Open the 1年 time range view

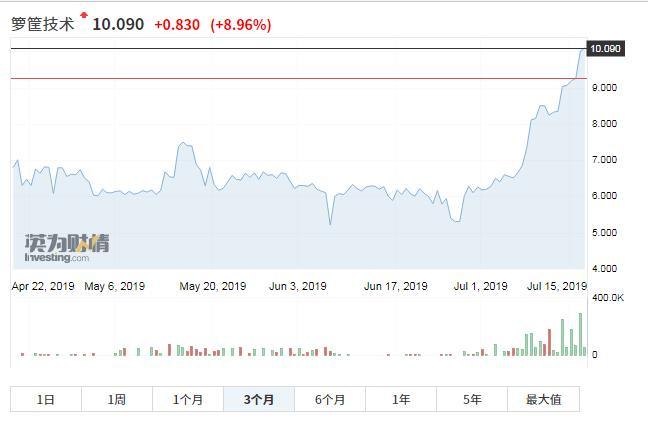[x=401, y=399]
